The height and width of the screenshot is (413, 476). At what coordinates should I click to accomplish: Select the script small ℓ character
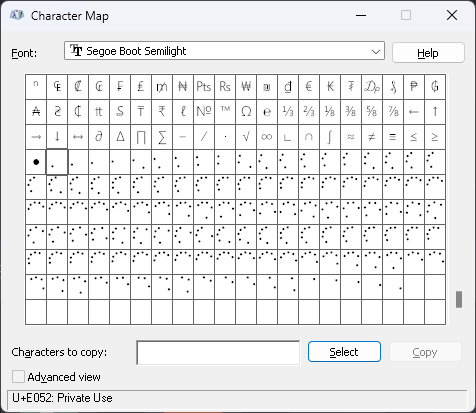click(183, 112)
